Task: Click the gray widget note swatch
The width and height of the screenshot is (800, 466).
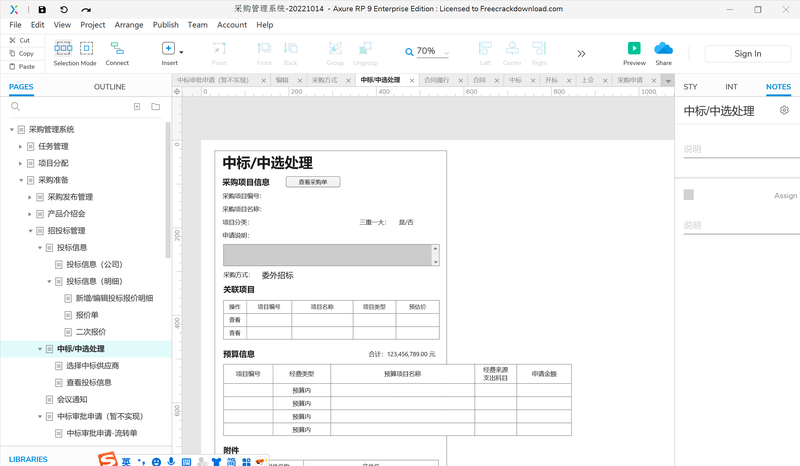Action: click(689, 194)
